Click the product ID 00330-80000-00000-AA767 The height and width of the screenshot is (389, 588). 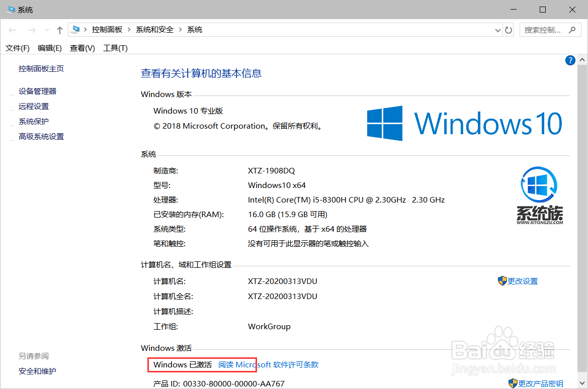pos(233,383)
